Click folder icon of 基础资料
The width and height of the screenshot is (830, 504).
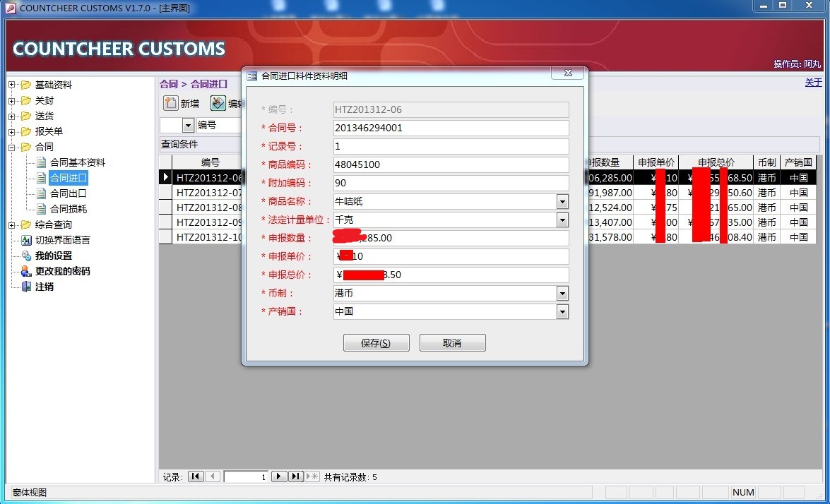click(26, 85)
